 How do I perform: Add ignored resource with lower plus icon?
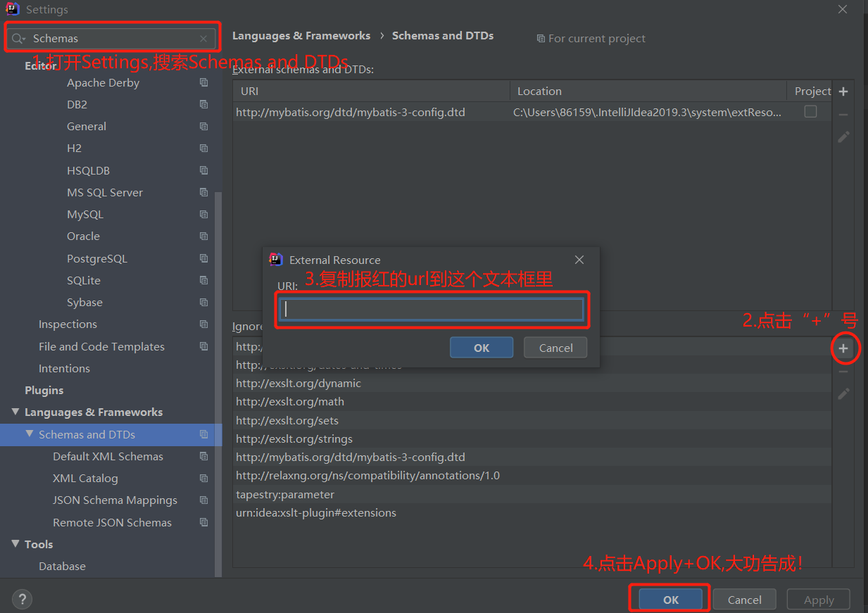coord(843,348)
